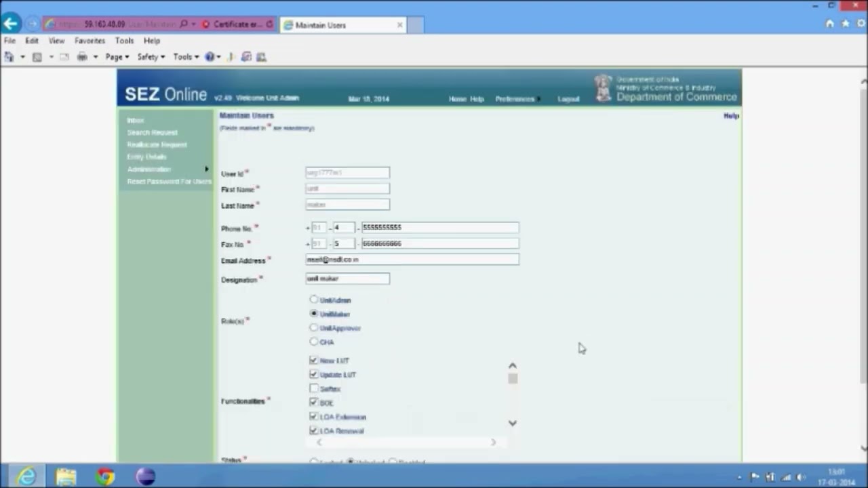Open the Help menu in menu bar

coord(152,41)
